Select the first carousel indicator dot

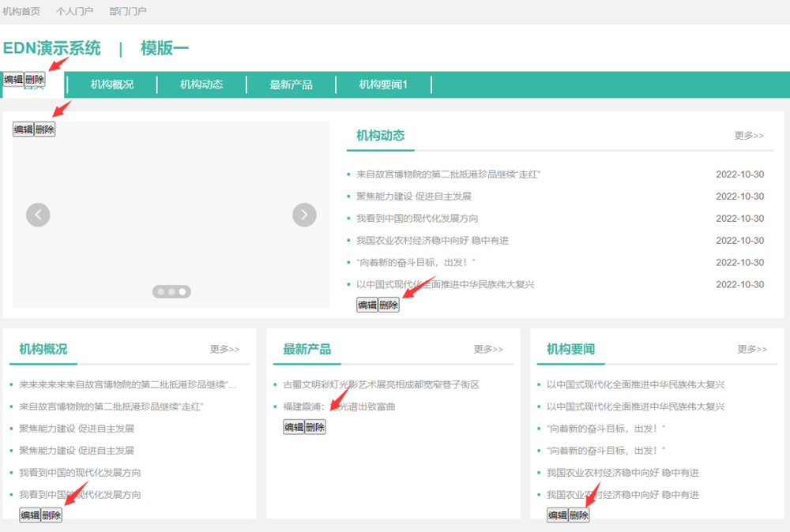tap(161, 292)
